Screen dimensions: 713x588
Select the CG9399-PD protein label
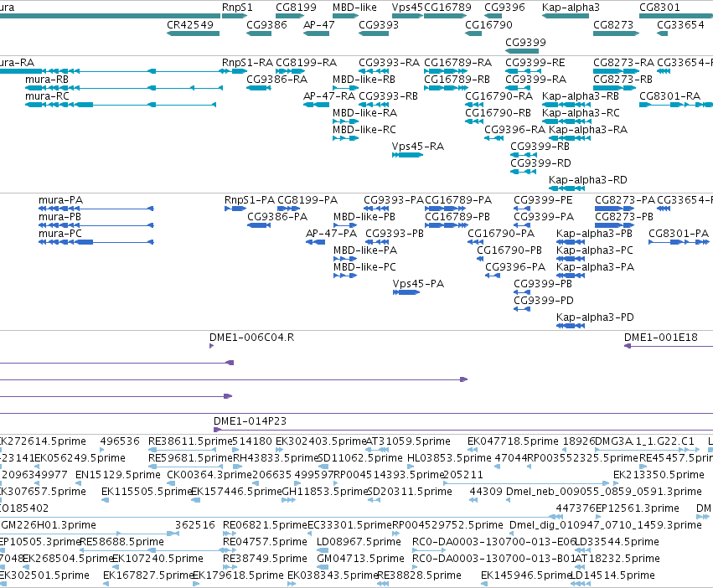point(544,301)
